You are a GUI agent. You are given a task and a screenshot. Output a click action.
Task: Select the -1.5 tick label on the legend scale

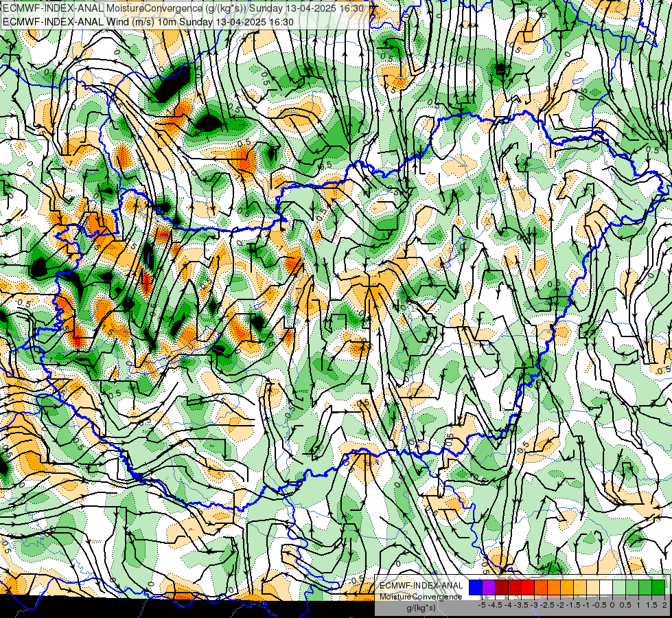coord(573,605)
